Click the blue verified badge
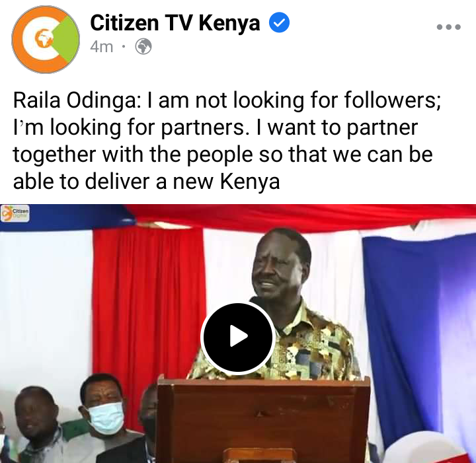 [279, 22]
